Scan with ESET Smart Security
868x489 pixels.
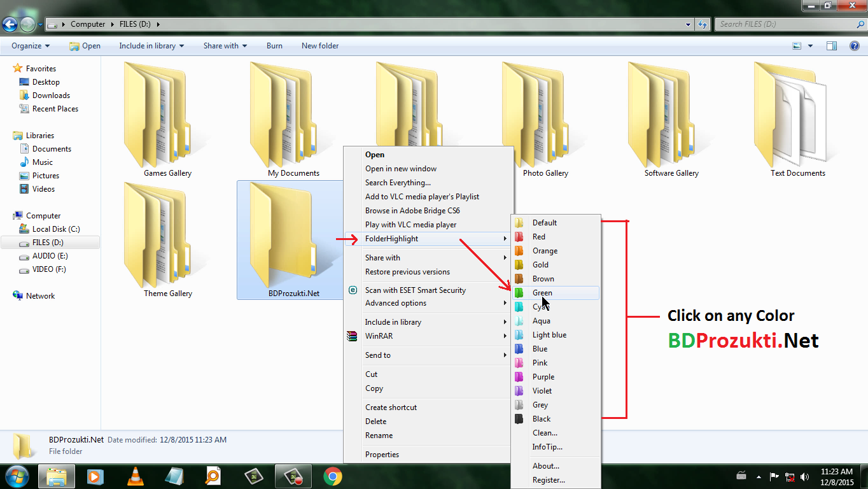click(x=428, y=290)
